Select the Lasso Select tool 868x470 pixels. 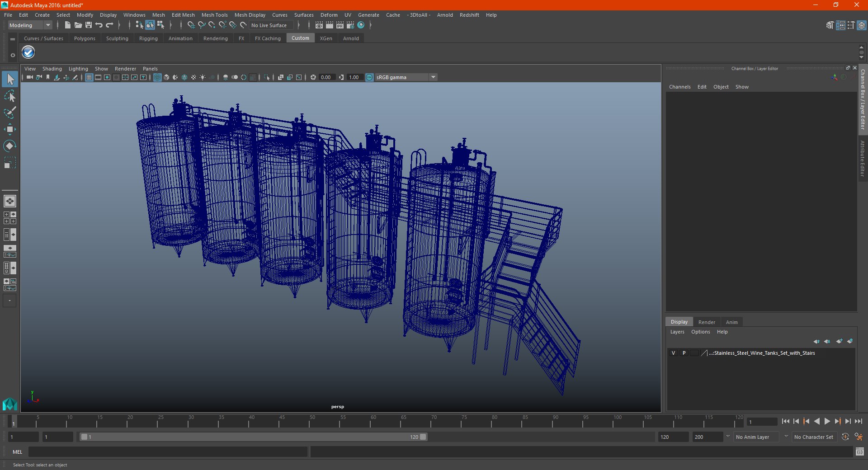(x=9, y=96)
